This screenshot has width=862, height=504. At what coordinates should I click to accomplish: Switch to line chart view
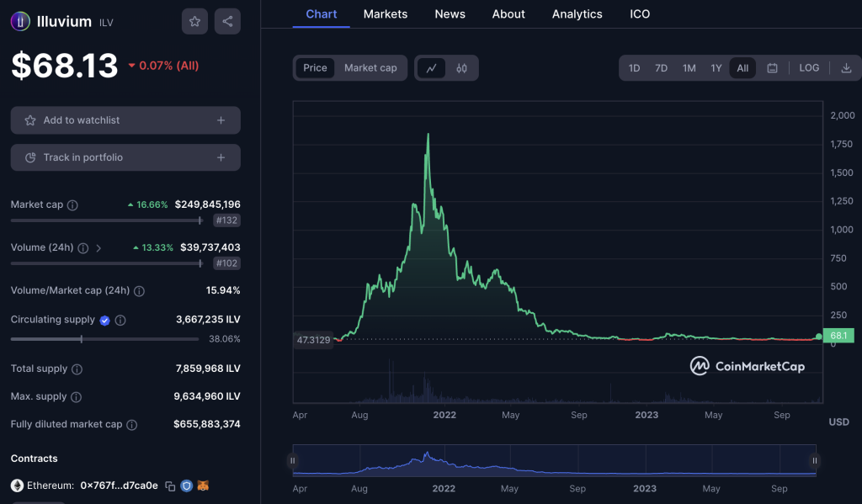click(432, 68)
